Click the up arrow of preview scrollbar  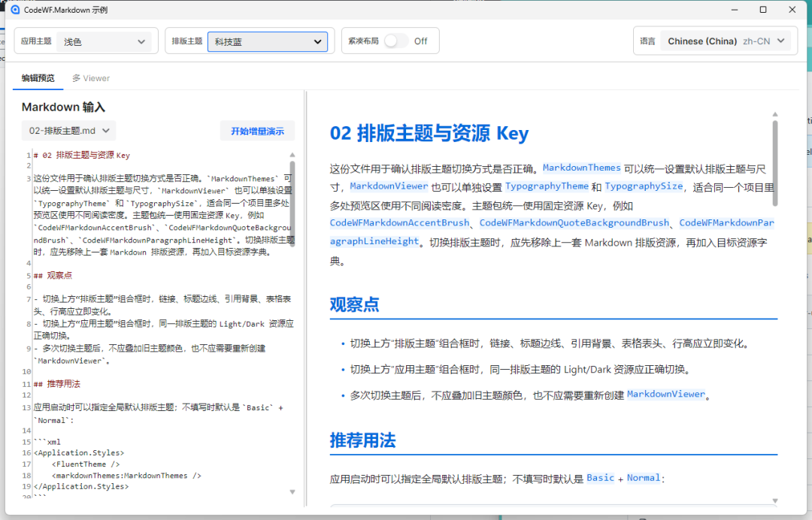point(774,113)
